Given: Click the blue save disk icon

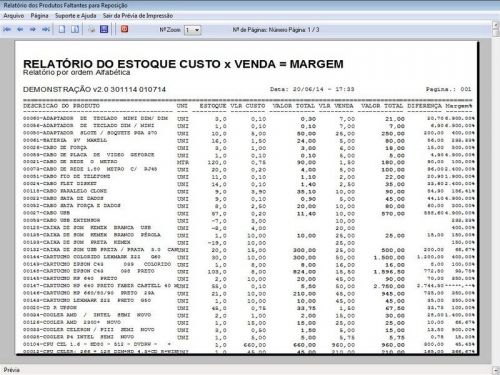Looking at the screenshot, I should click(104, 29).
